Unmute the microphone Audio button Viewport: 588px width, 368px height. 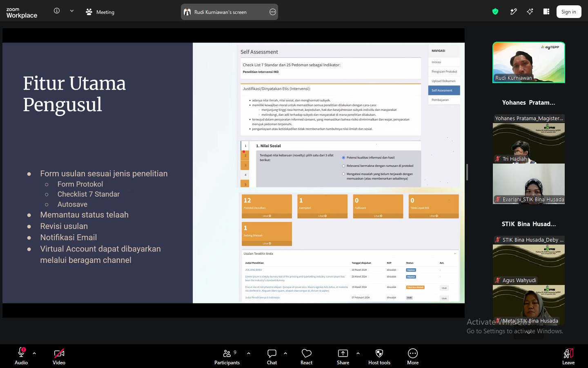pos(21,356)
